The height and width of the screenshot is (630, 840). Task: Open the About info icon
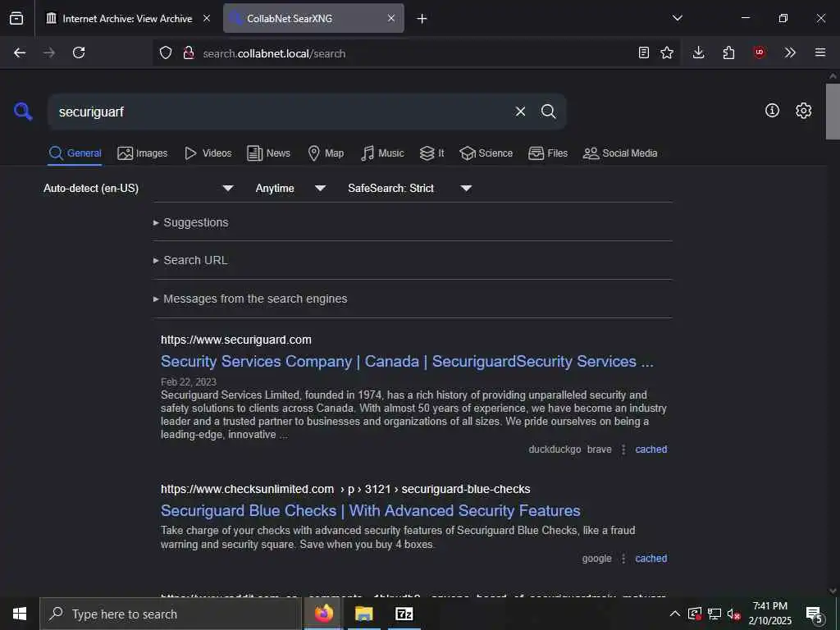pos(772,111)
